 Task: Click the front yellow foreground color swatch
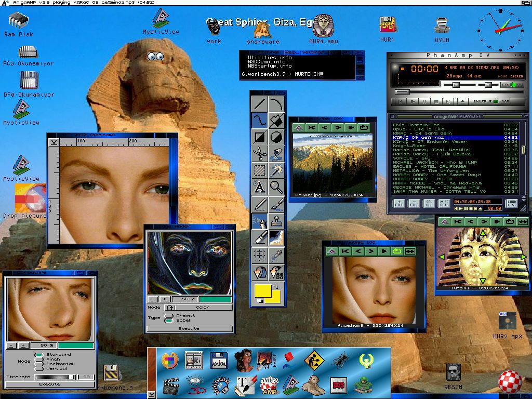click(x=262, y=292)
